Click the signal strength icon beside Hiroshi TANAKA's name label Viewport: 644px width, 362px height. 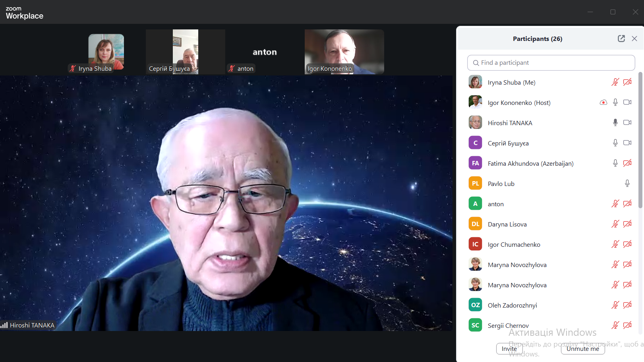pyautogui.click(x=4, y=325)
